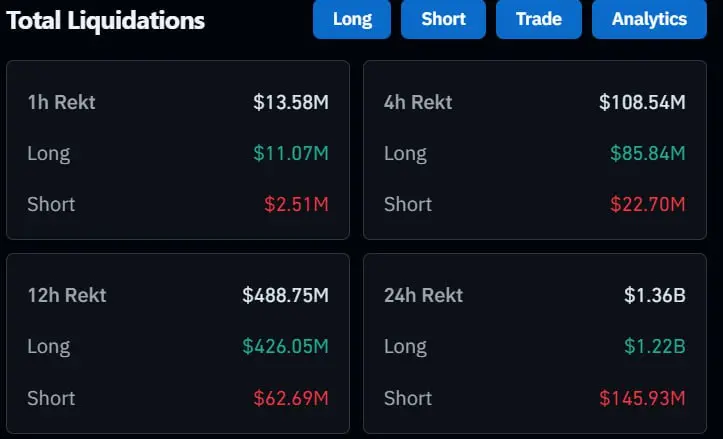723x439 pixels.
Task: Open the Trade button
Action: click(x=539, y=19)
